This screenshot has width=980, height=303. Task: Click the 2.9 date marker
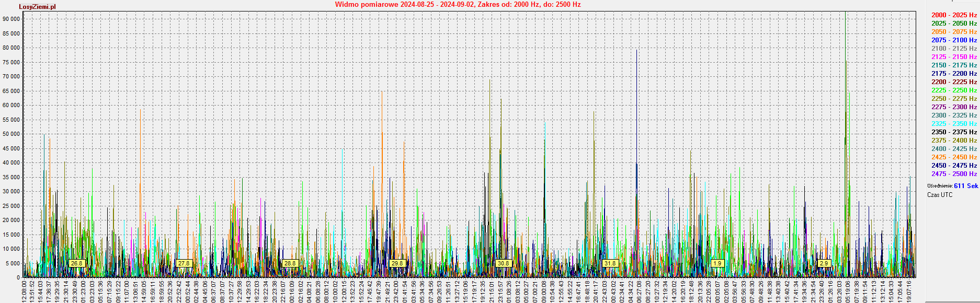tap(824, 263)
